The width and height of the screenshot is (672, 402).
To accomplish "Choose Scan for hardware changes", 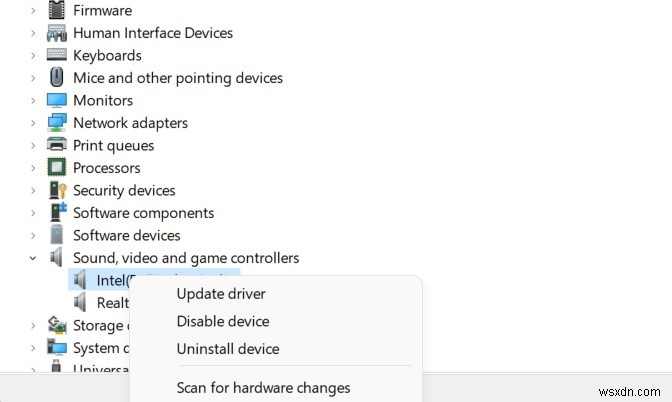I will tap(263, 387).
